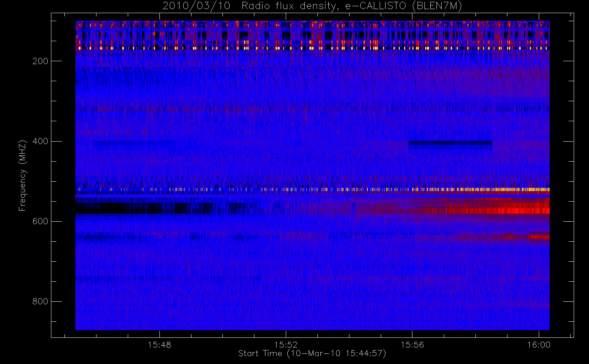
Task: Click the 16:00 time tick label
Action: click(x=539, y=345)
